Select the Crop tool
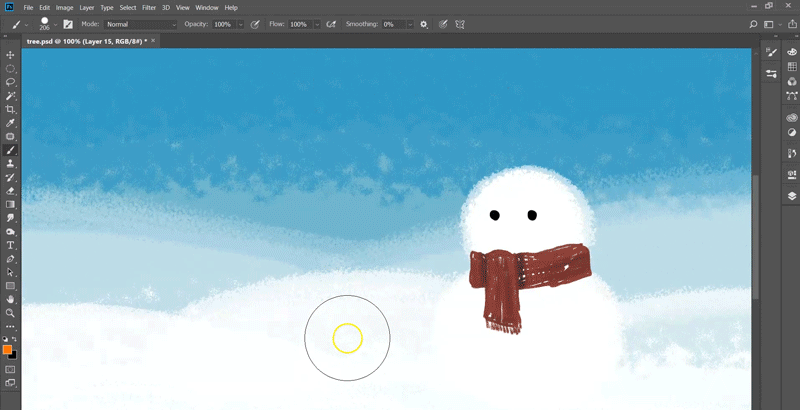This screenshot has width=800, height=410. point(11,109)
